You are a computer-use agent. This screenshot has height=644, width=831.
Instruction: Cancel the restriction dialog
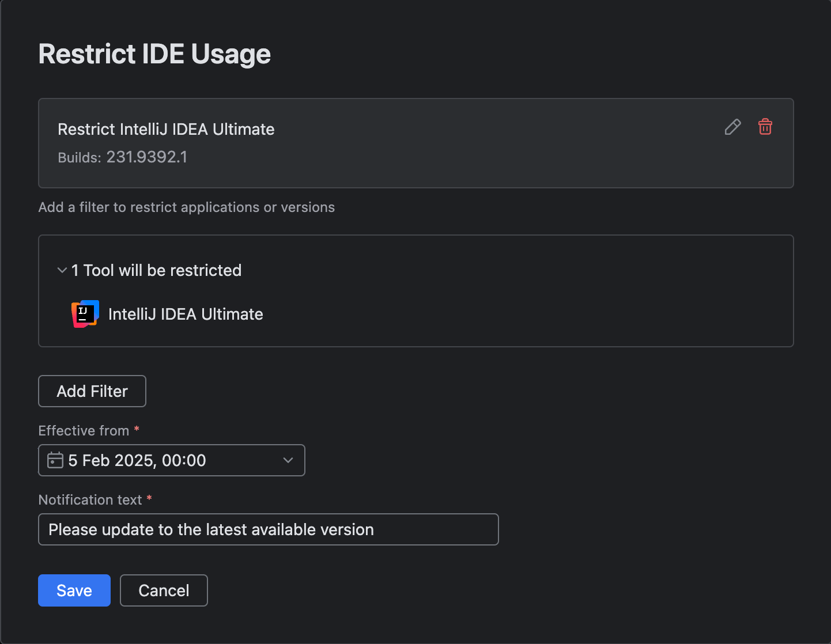tap(164, 590)
